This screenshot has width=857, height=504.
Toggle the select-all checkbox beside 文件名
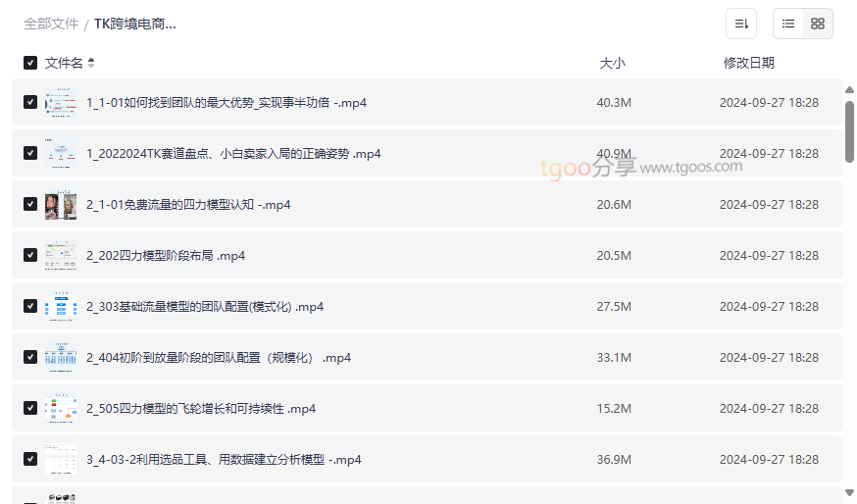pyautogui.click(x=30, y=63)
